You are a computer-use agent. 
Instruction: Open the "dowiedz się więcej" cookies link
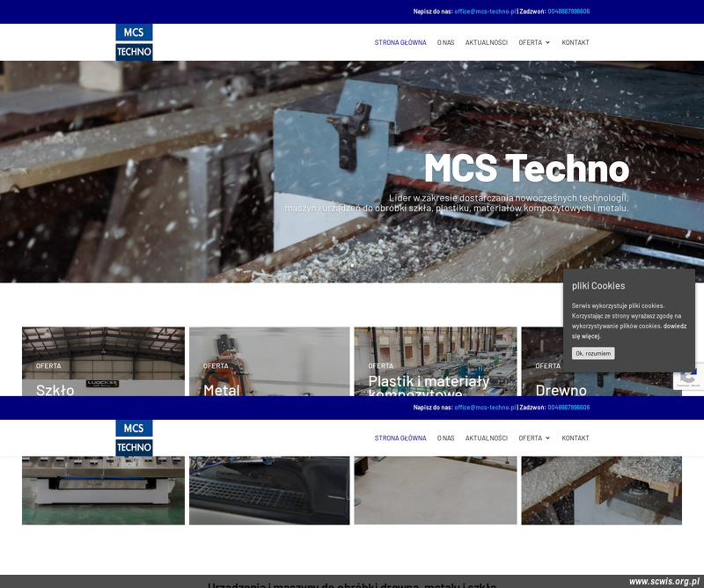coord(629,331)
